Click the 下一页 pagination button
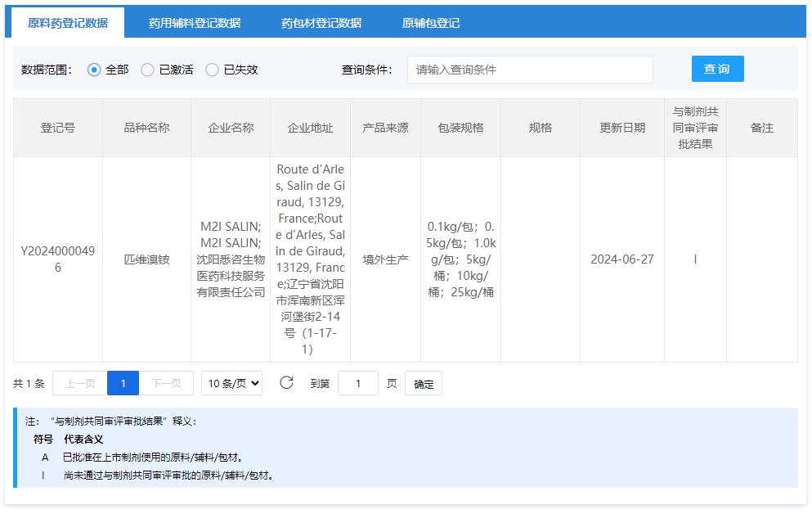 (166, 383)
